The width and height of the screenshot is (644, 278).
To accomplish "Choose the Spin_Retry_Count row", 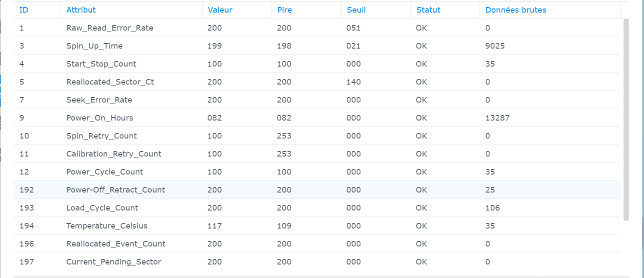I will click(x=102, y=136).
